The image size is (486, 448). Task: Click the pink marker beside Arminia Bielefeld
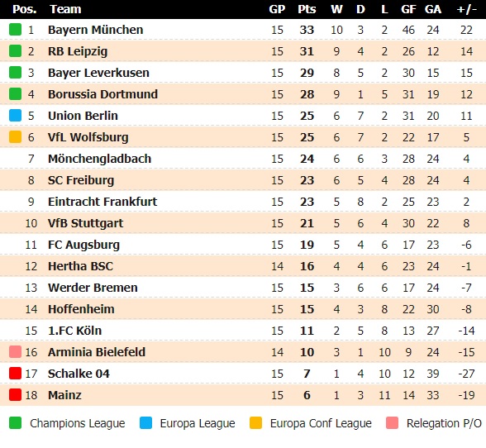(15, 352)
